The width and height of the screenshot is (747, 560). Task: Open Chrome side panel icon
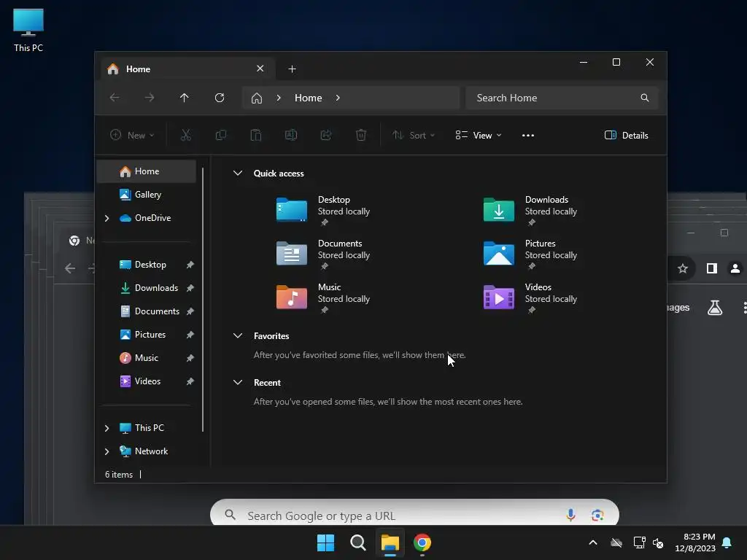(x=712, y=268)
